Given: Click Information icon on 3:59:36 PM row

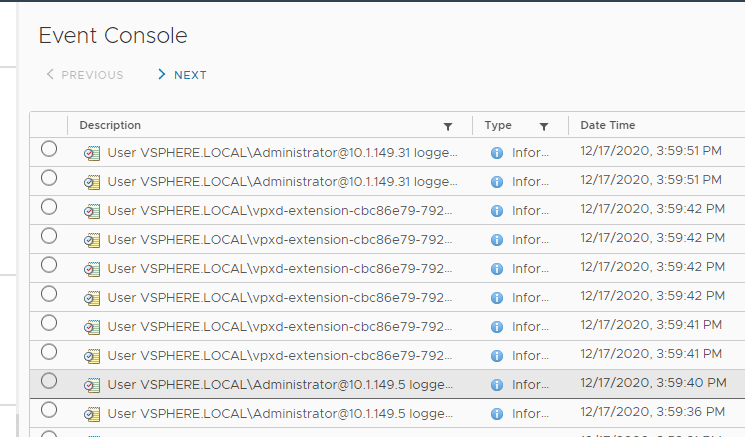Looking at the screenshot, I should pyautogui.click(x=497, y=414).
